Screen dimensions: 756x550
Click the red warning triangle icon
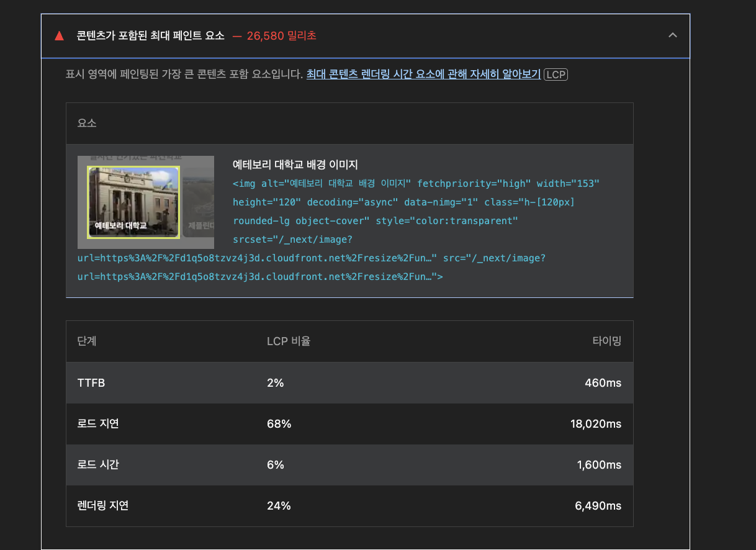coord(59,35)
